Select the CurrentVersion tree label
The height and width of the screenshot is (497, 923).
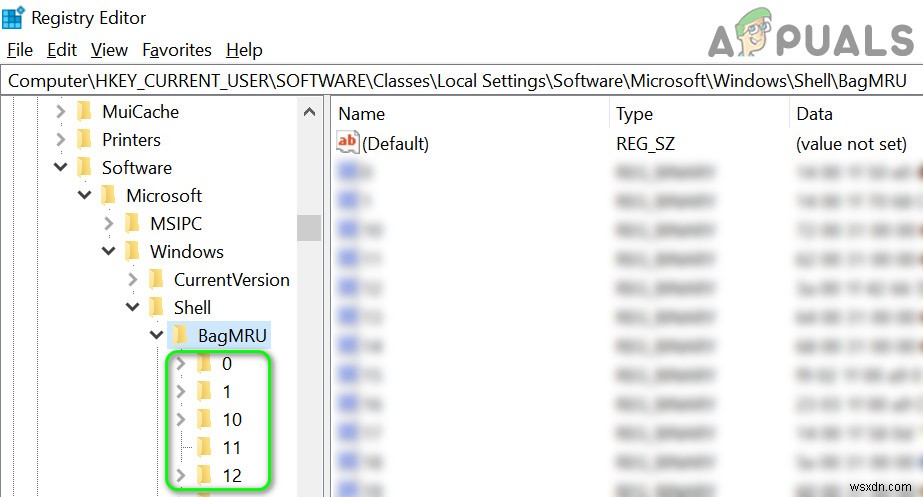pos(232,280)
